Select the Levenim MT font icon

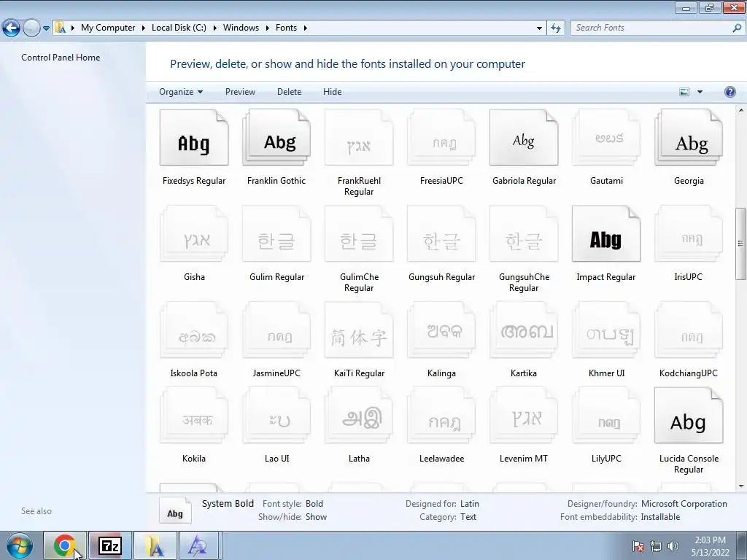(524, 415)
